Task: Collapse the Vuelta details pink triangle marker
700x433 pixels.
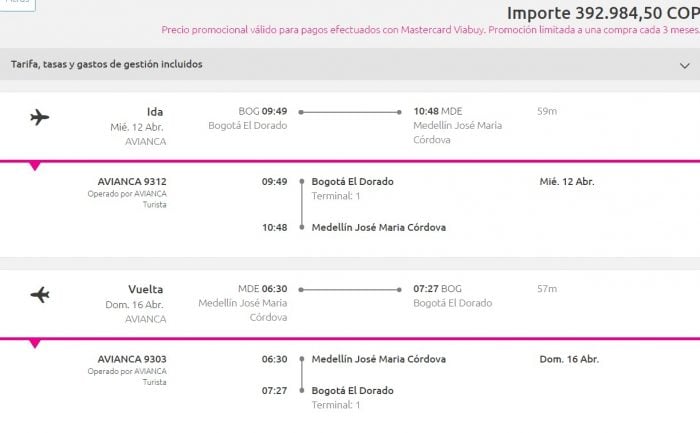Action: point(35,344)
